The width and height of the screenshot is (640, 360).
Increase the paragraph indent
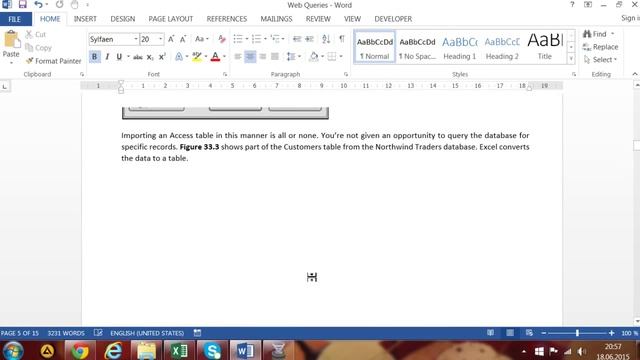(x=309, y=39)
